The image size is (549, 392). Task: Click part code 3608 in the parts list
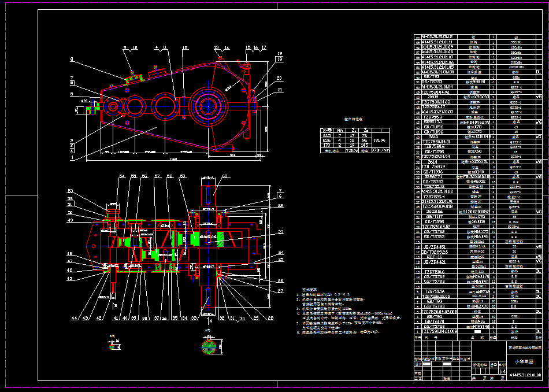point(433,97)
